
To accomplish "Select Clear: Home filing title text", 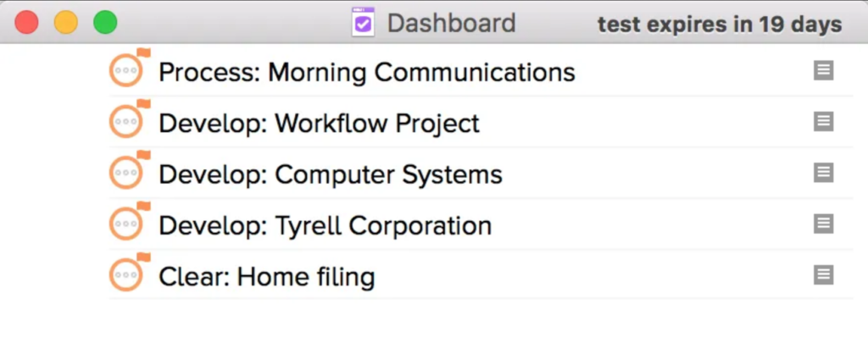I will tap(266, 277).
